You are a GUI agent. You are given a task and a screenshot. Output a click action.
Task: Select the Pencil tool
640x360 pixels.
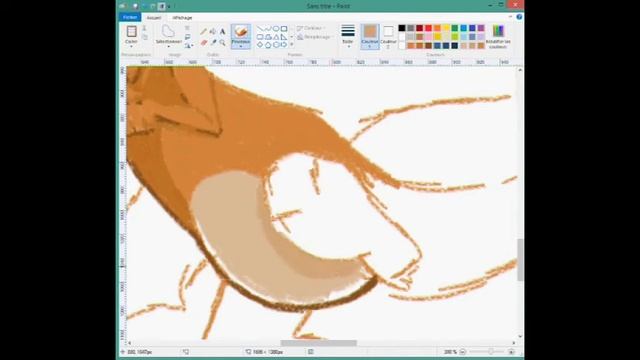point(203,31)
